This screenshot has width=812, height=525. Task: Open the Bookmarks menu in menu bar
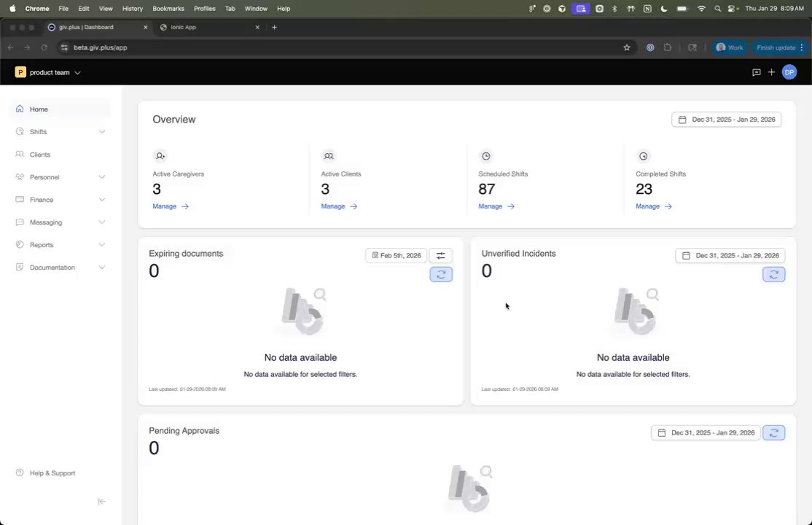[x=168, y=9]
